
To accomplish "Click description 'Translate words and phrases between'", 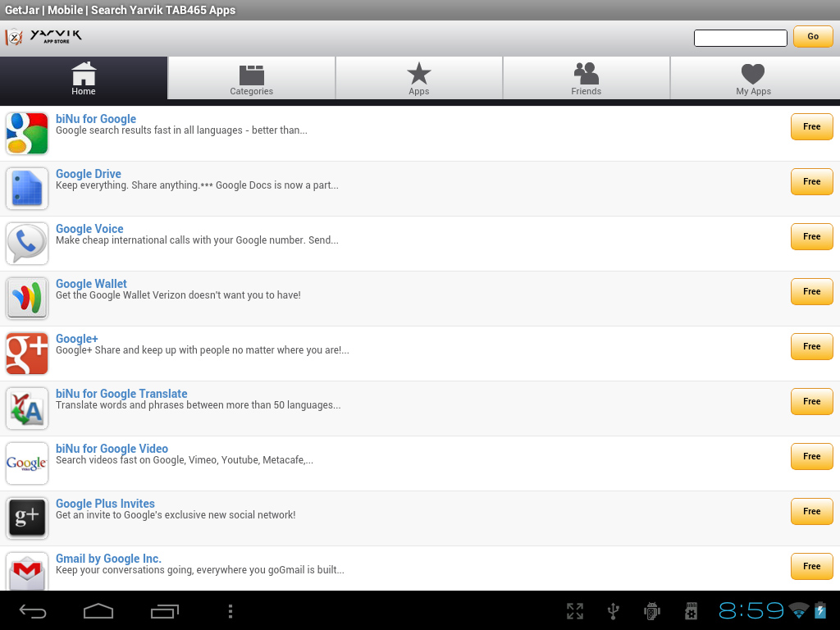I will click(x=199, y=405).
